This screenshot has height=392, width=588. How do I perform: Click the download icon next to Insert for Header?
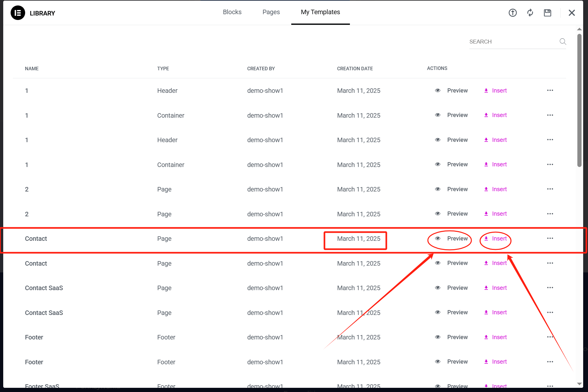486,91
